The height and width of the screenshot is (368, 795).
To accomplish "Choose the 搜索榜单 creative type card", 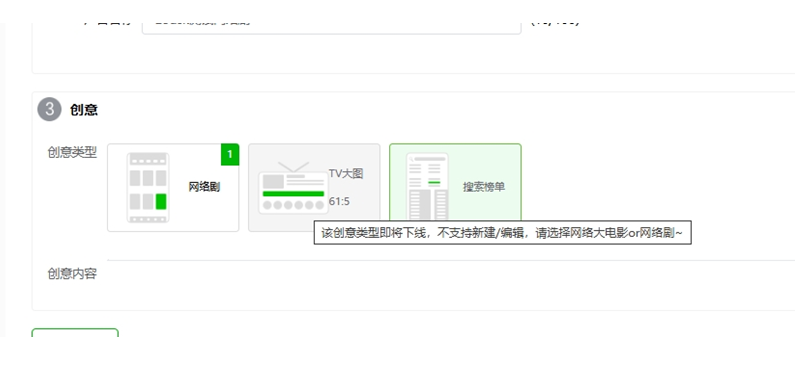I will (455, 182).
